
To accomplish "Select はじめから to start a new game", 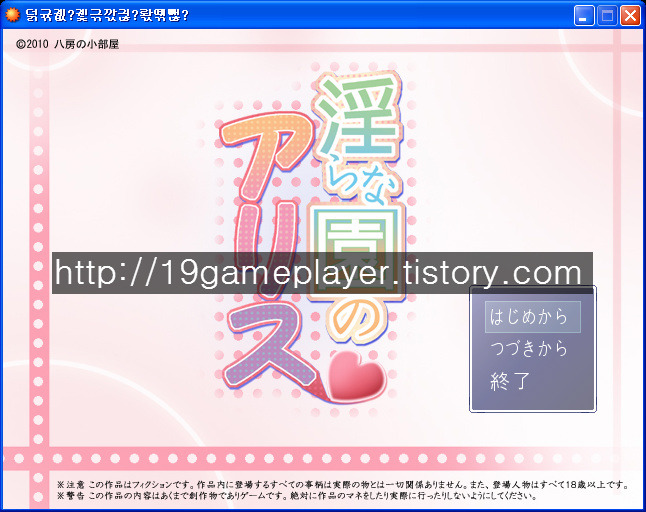I will pyautogui.click(x=533, y=317).
